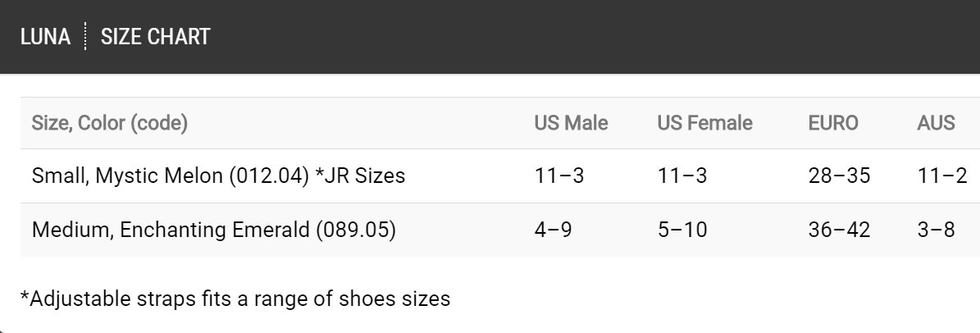Click EURO size 36–42 cell
980x333 pixels.
click(839, 230)
